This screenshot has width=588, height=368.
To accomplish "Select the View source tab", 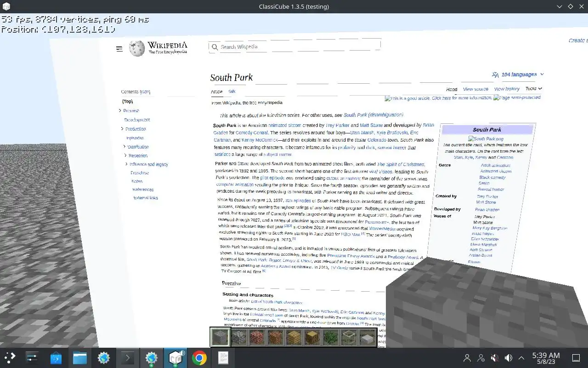I will coord(475,89).
